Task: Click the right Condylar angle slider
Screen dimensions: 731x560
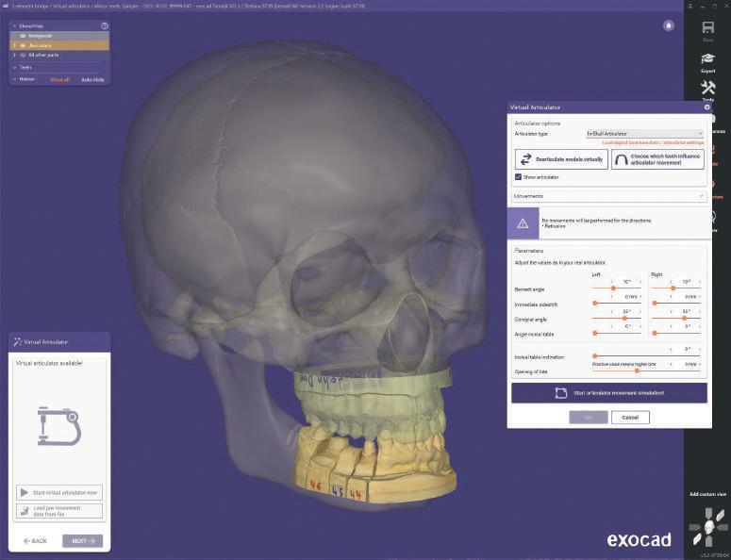Action: pos(676,319)
